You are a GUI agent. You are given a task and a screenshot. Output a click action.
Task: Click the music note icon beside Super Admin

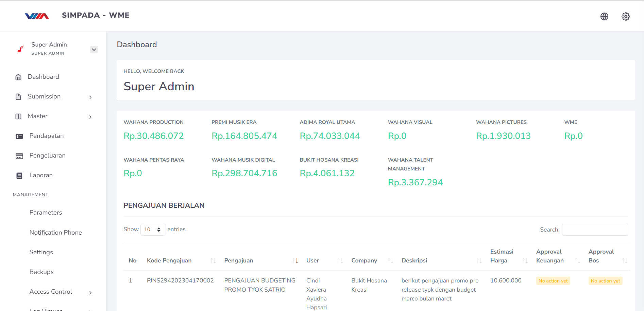(x=20, y=49)
